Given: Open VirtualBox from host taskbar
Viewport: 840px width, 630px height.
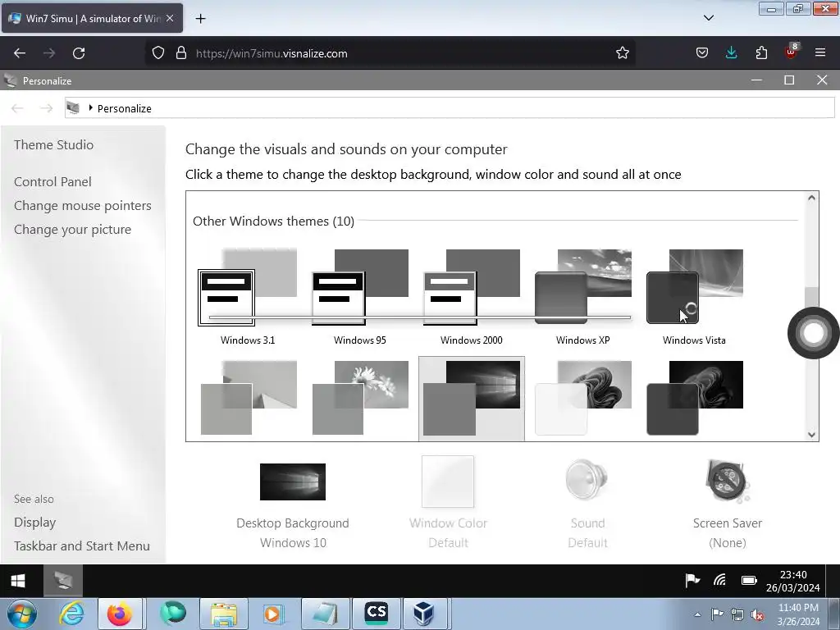Looking at the screenshot, I should [424, 614].
